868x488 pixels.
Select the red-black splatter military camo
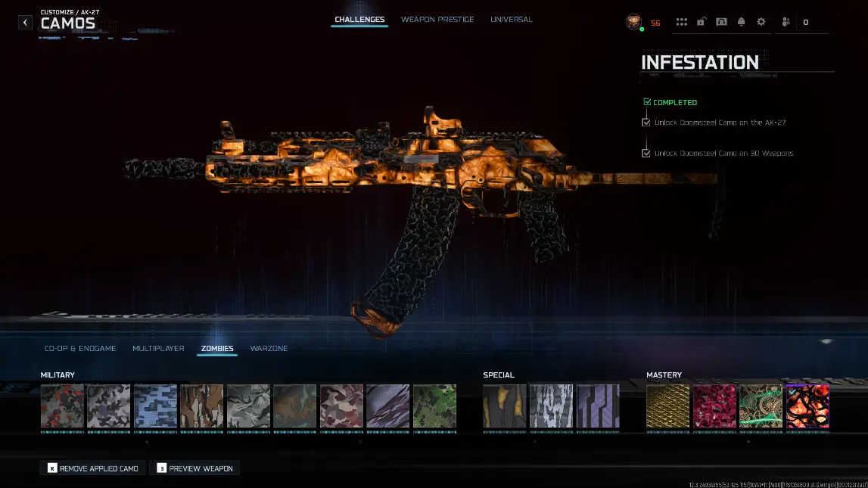tap(62, 407)
